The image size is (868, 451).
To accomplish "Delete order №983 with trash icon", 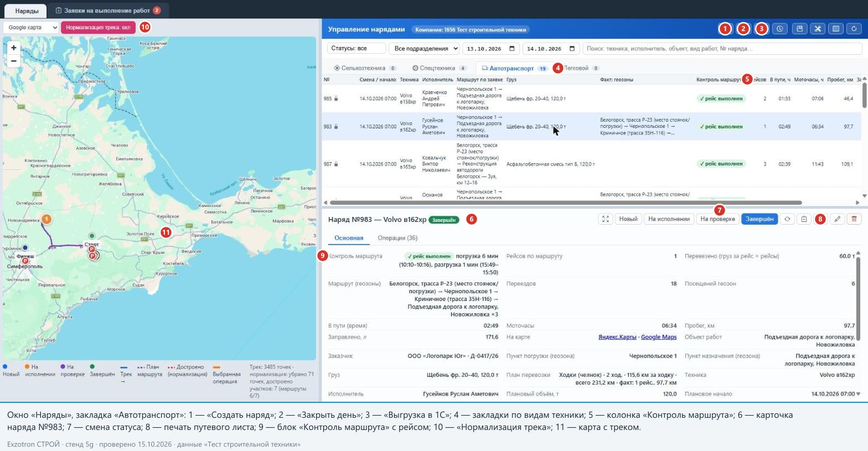I will 854,219.
